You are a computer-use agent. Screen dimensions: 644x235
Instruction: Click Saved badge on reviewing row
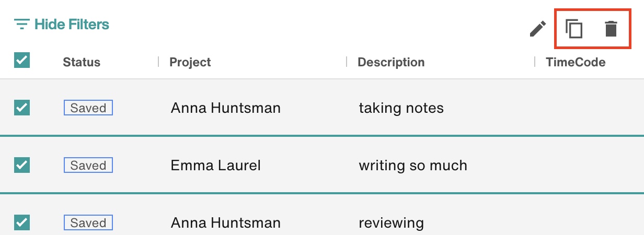point(88,223)
